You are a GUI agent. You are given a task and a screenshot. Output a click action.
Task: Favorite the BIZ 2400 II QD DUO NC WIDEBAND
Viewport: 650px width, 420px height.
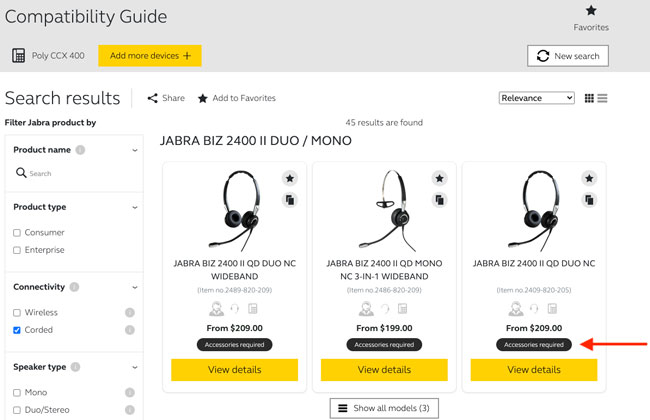click(289, 178)
